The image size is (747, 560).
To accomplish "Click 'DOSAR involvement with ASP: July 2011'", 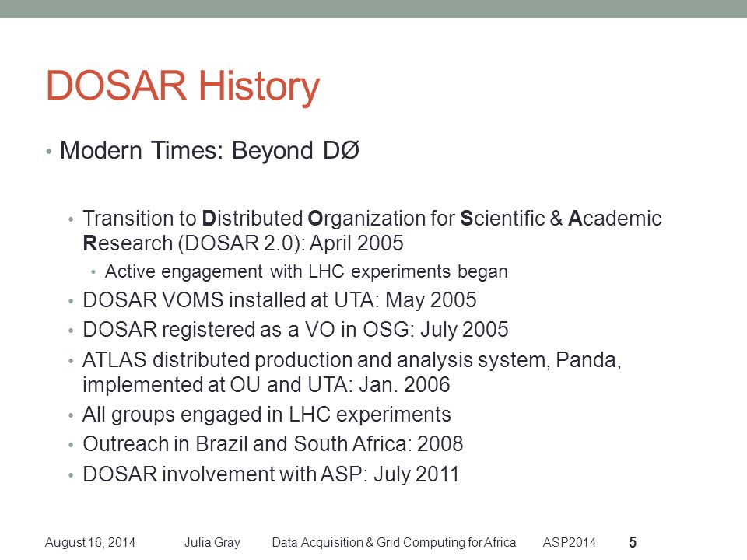I will click(271, 474).
